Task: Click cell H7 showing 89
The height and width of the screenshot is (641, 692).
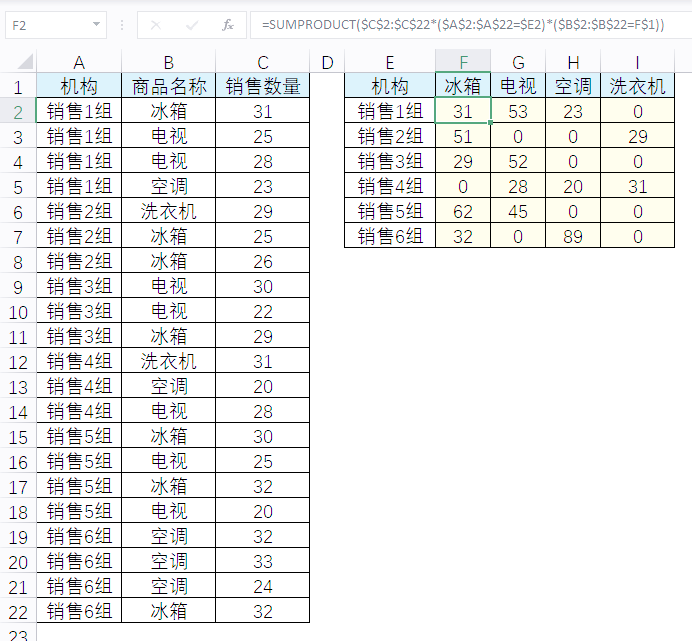Action: click(x=573, y=236)
